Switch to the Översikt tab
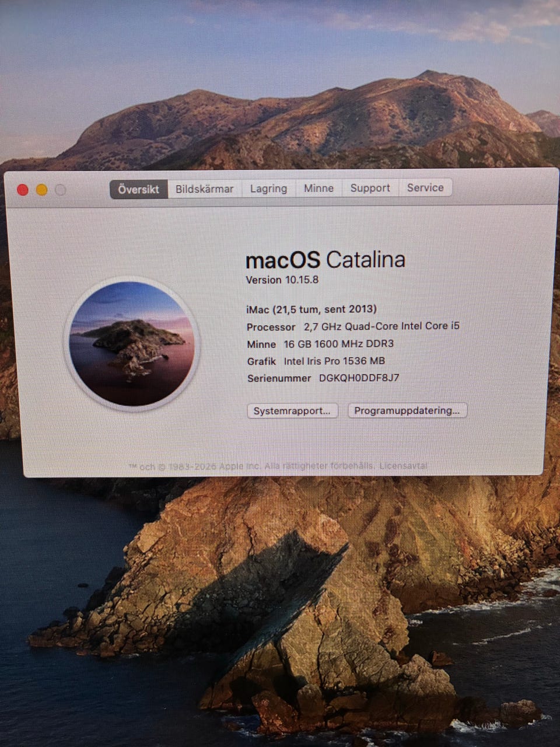The width and height of the screenshot is (560, 747). [138, 189]
